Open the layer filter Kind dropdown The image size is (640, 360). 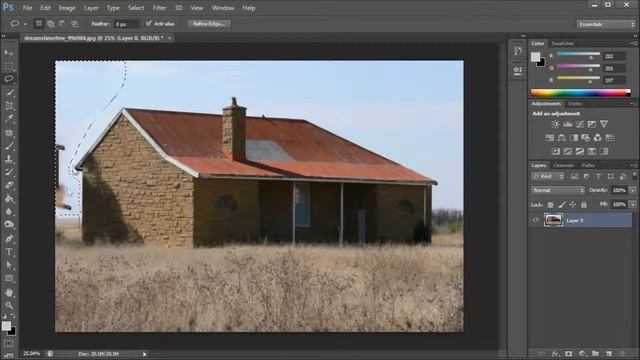pos(548,176)
